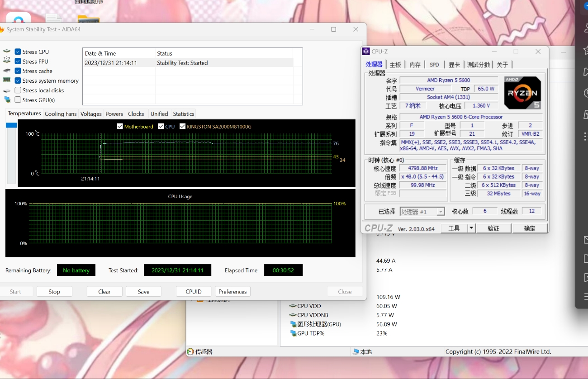Toggle the Motherboard graph legend checkbox
The height and width of the screenshot is (379, 588).
pos(120,126)
